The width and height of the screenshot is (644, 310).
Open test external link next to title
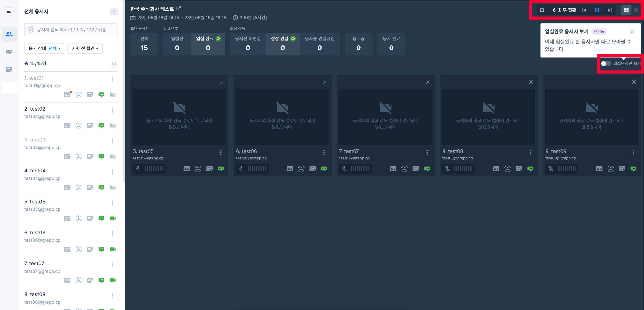[178, 8]
